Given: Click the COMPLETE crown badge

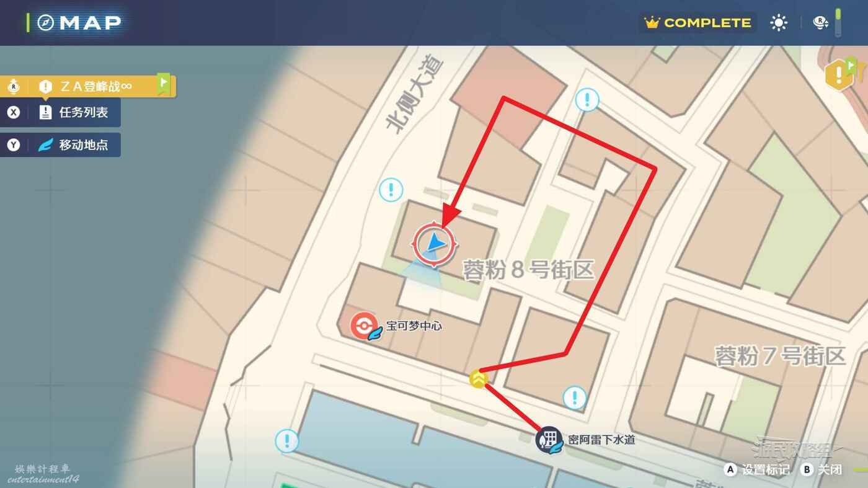Looking at the screenshot, I should [x=698, y=23].
